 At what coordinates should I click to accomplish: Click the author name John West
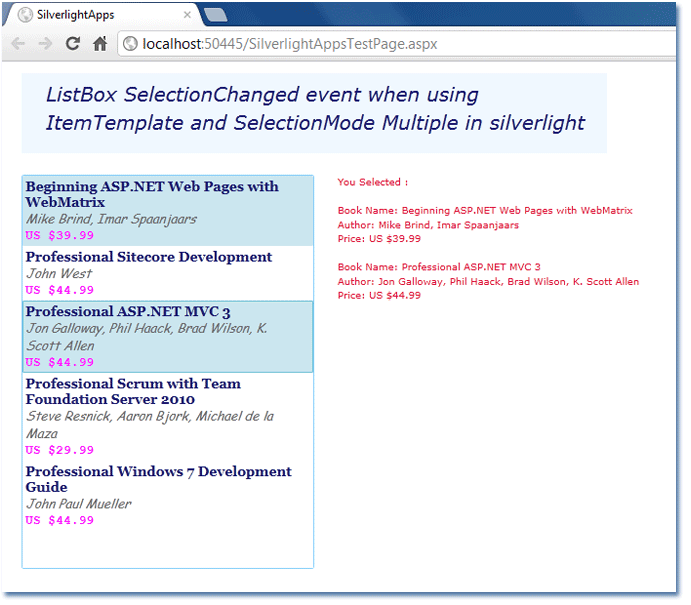tap(59, 274)
